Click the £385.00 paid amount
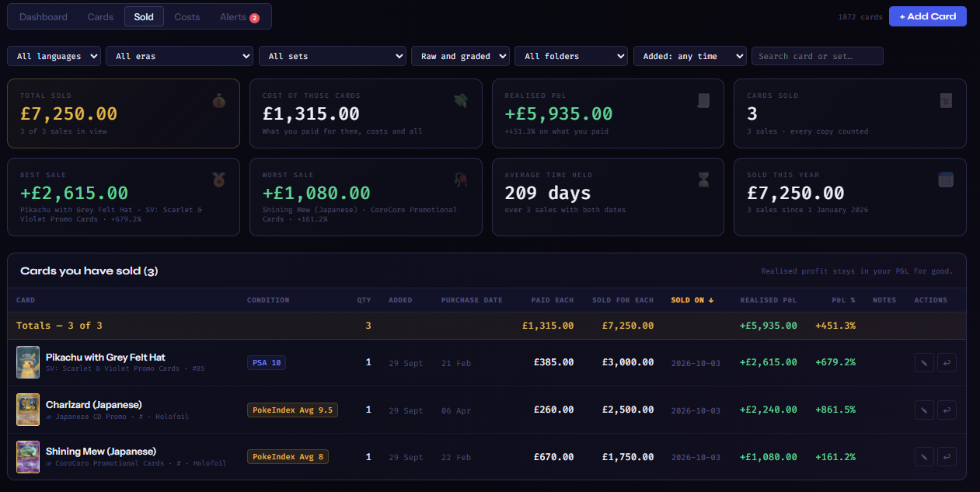980x492 pixels. [x=554, y=363]
